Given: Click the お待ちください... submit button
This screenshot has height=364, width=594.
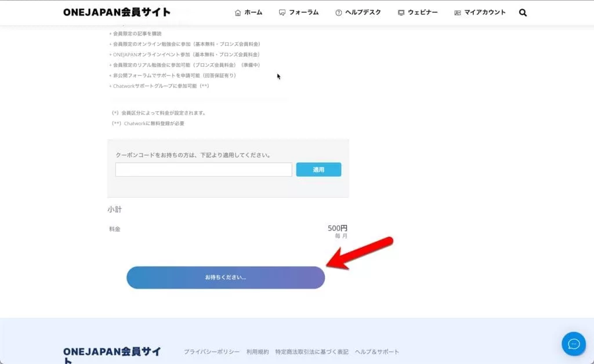Looking at the screenshot, I should 226,278.
